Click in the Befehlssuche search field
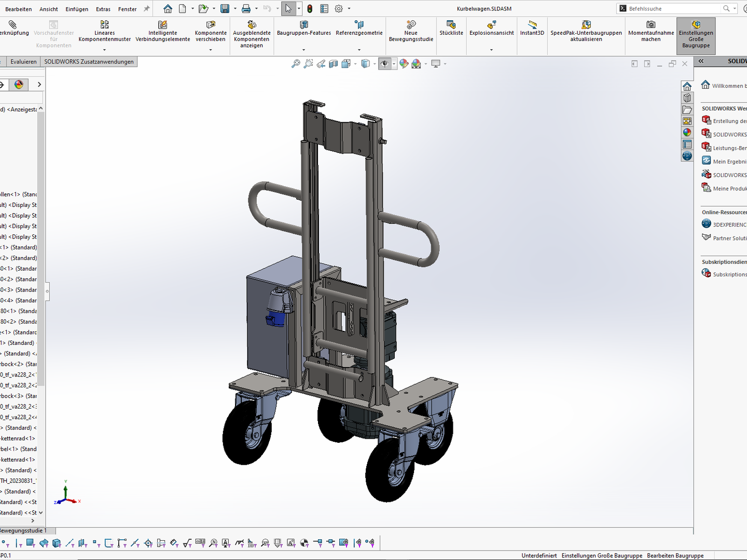 (x=674, y=8)
